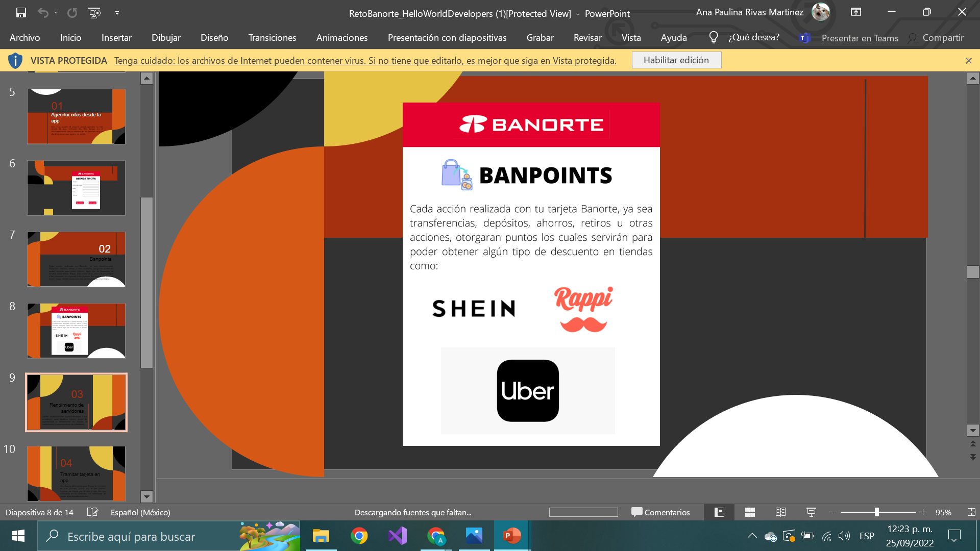Viewport: 980px width, 551px height.
Task: Click the Undo arrow icon
Action: [x=43, y=13]
